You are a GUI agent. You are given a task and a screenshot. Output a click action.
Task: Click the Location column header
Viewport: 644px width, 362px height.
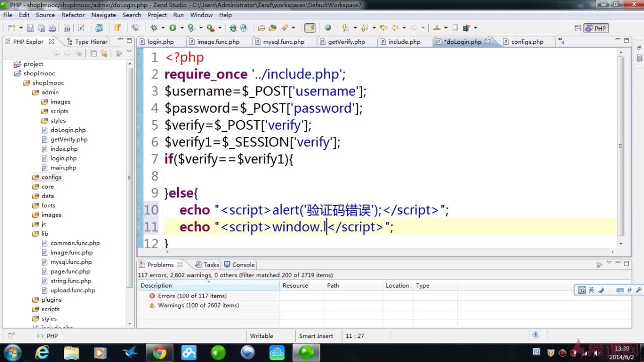coord(397,286)
